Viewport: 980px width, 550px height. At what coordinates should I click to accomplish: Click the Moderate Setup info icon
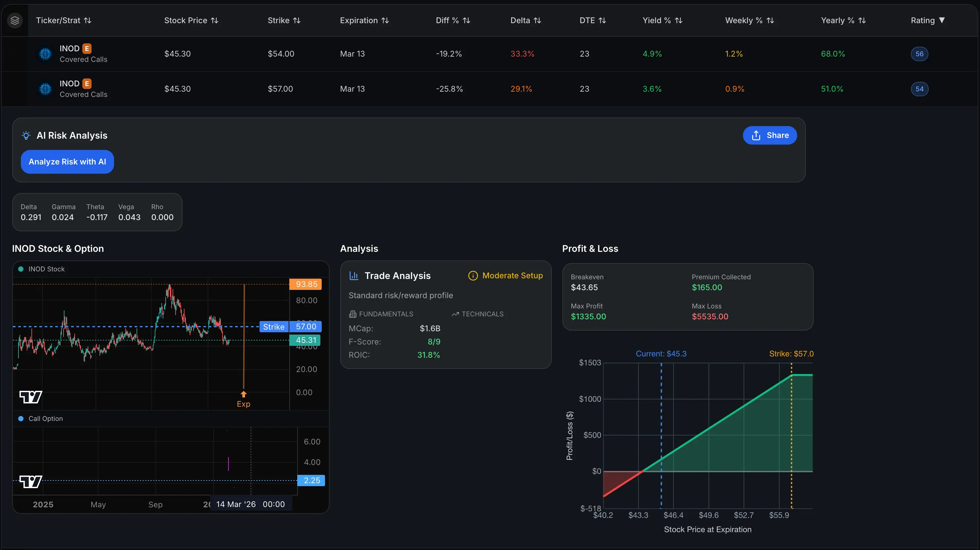tap(473, 276)
